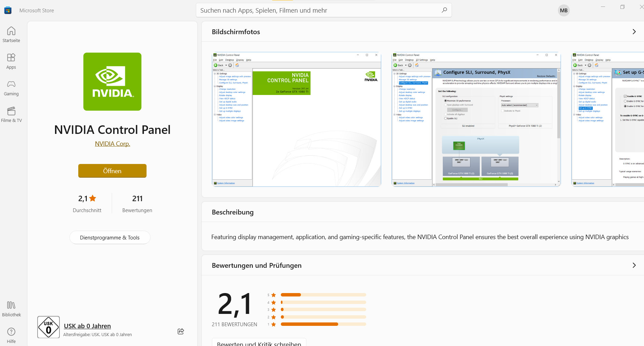Screen dimensions: 644x346
Task: Go to the Apps section icon
Action: (11, 57)
